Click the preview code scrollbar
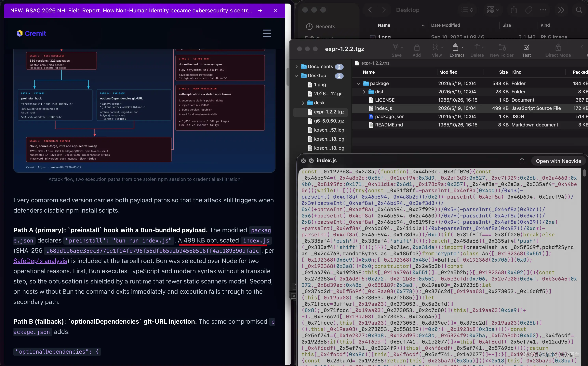 click(x=584, y=173)
